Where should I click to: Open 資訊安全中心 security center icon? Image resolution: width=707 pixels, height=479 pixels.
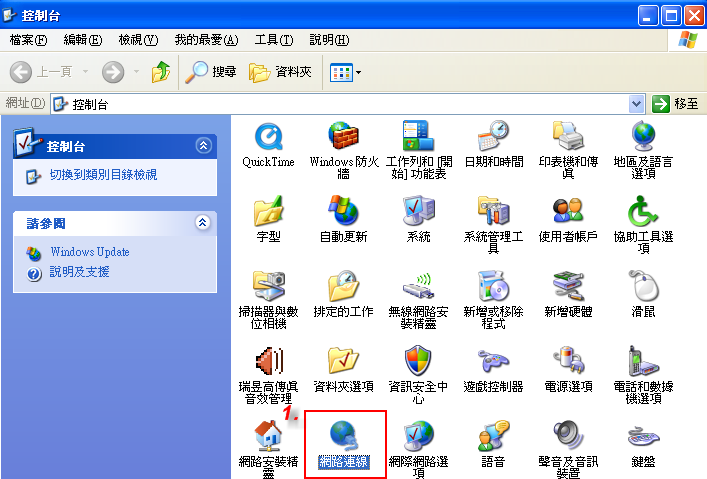click(418, 361)
